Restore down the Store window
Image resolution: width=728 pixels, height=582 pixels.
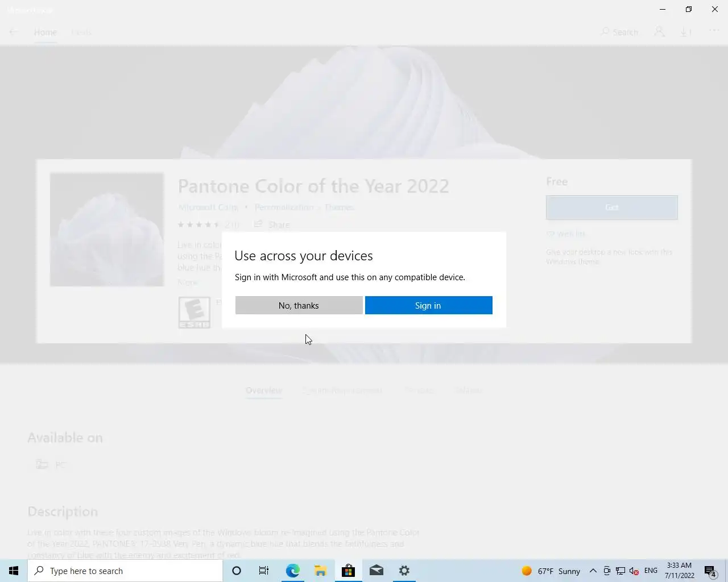[x=689, y=9]
